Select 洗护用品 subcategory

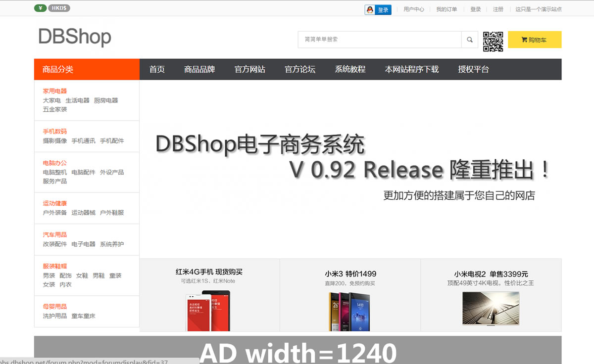(55, 316)
